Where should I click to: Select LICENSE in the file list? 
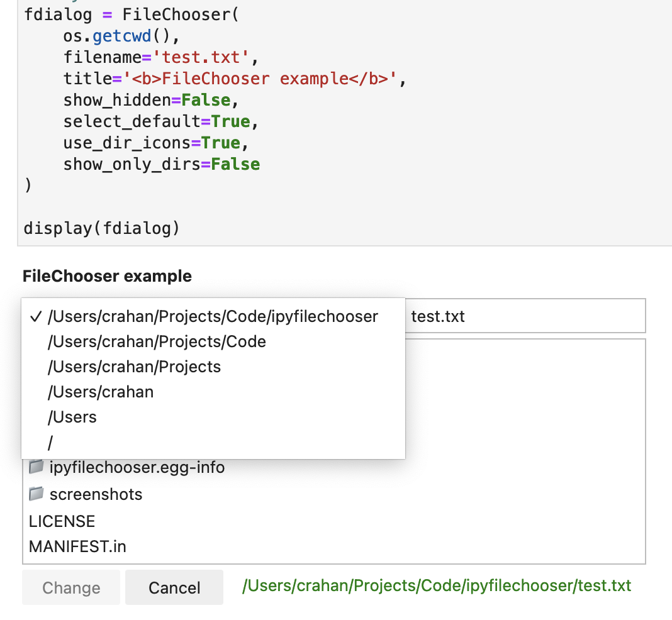coord(61,521)
